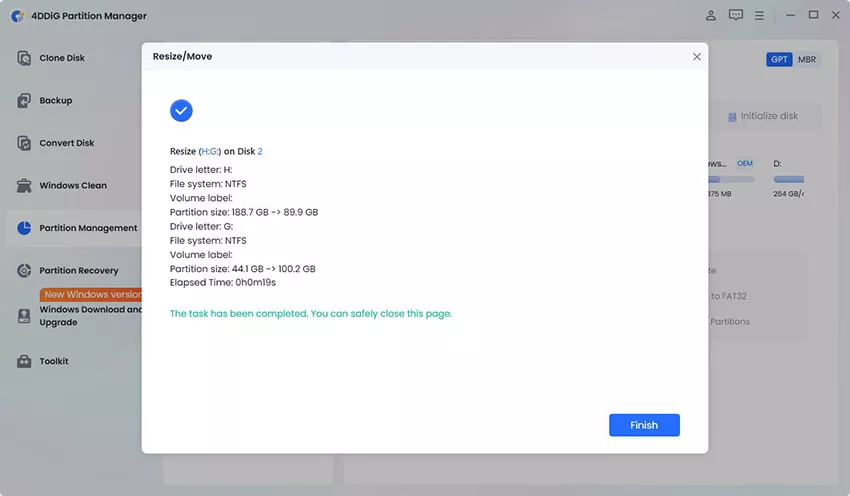Select the Partition Management menu label
The image size is (850, 496).
[x=88, y=228]
